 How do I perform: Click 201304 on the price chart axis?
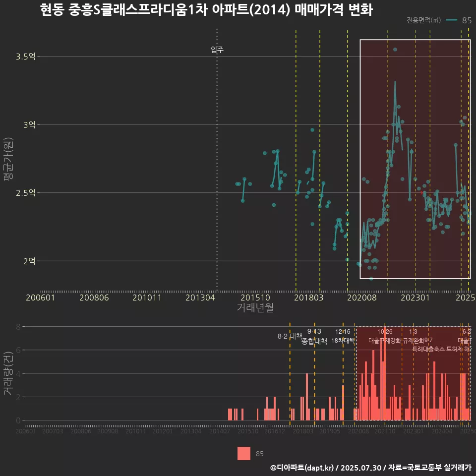tap(200, 297)
